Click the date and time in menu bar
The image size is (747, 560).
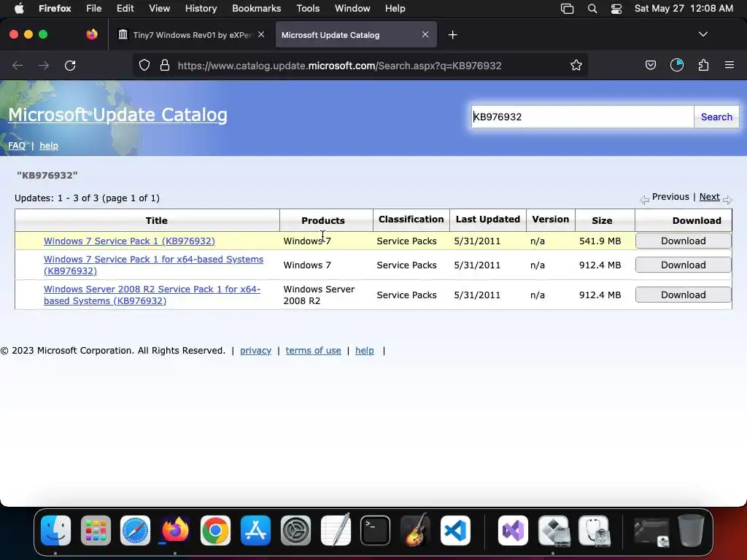coord(684,9)
